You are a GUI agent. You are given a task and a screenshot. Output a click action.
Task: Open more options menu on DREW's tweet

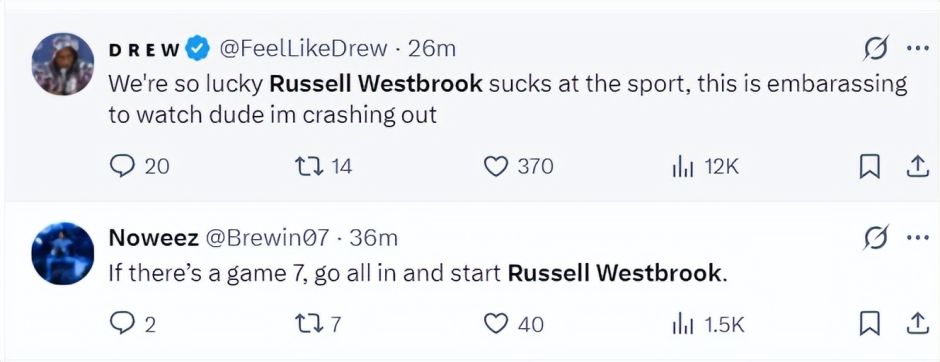(917, 50)
